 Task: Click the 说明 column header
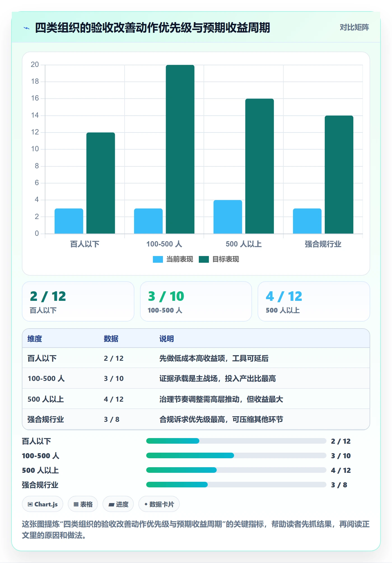[167, 339]
